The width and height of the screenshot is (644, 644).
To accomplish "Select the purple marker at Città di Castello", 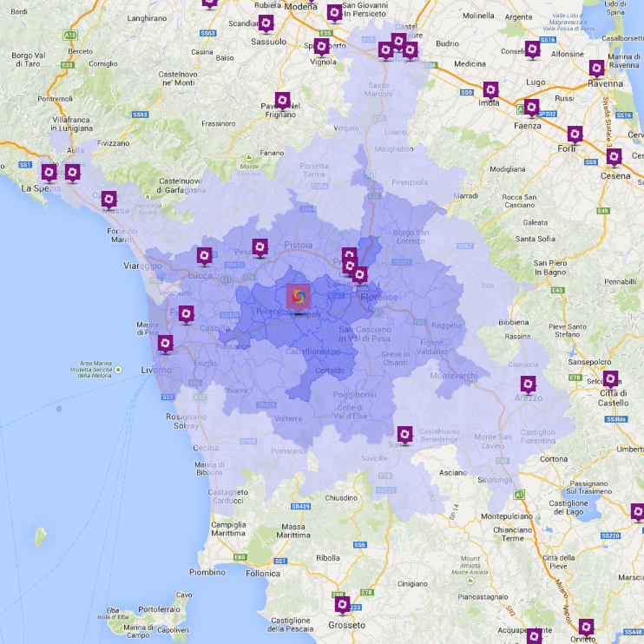I will click(x=610, y=379).
